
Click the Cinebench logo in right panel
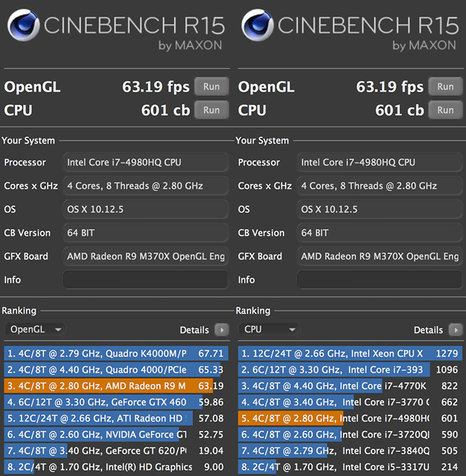point(258,25)
